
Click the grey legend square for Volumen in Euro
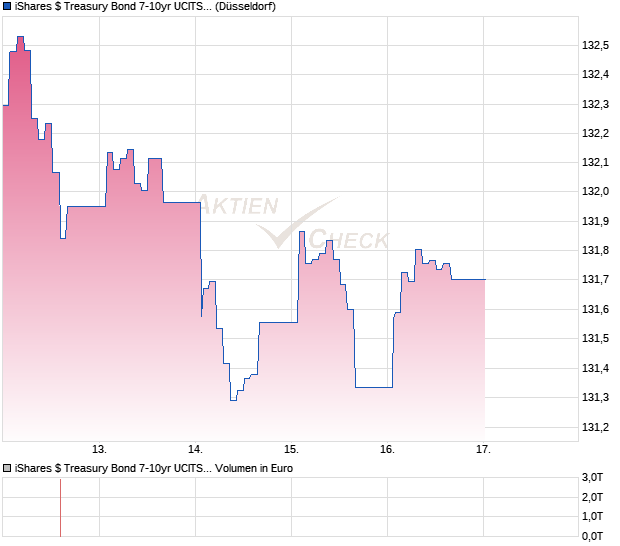(x=7, y=469)
